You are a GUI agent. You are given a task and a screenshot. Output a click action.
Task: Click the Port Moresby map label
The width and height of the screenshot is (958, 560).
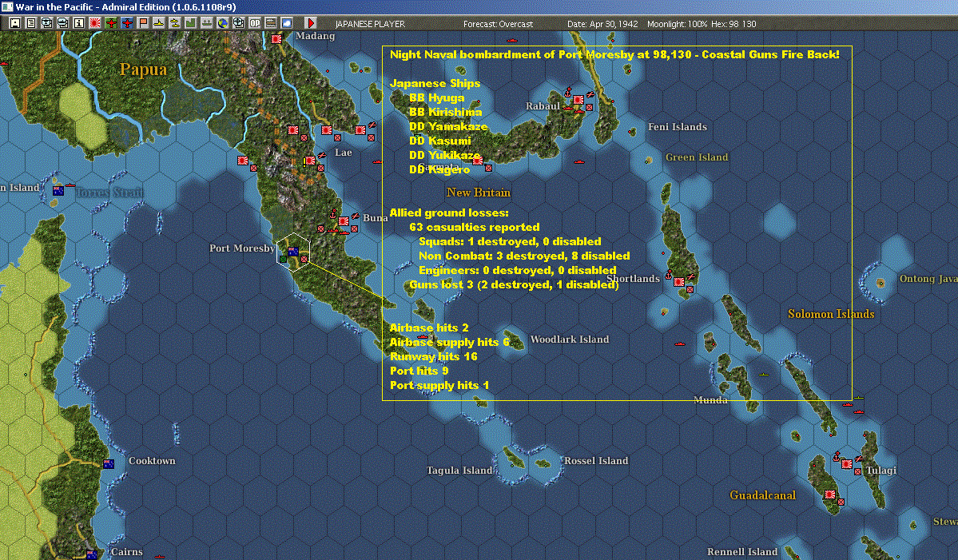point(242,248)
